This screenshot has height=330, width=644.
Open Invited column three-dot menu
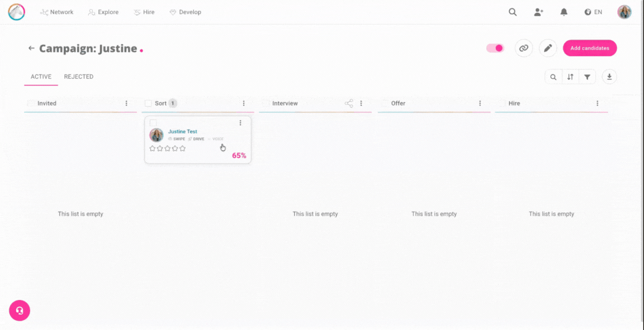[x=126, y=103]
